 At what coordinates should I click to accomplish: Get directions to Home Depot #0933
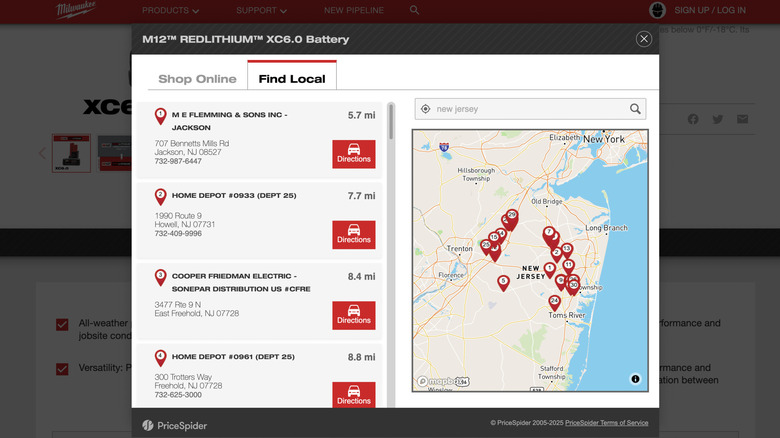(354, 234)
